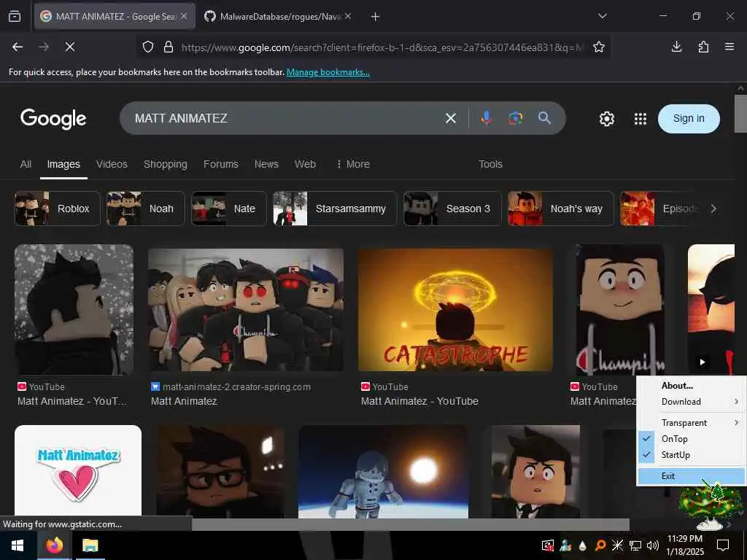
Task: Focus the Google search input field
Action: [x=286, y=118]
